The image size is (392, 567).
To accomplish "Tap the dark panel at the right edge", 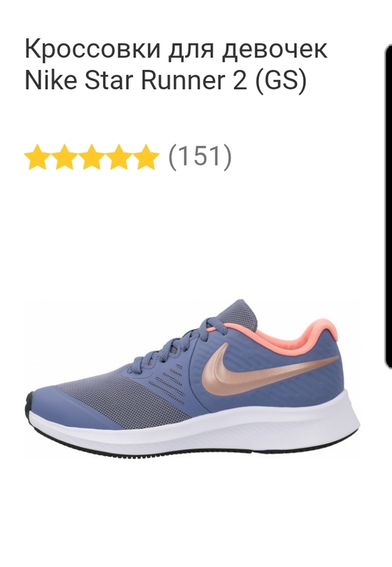I will coord(387,206).
